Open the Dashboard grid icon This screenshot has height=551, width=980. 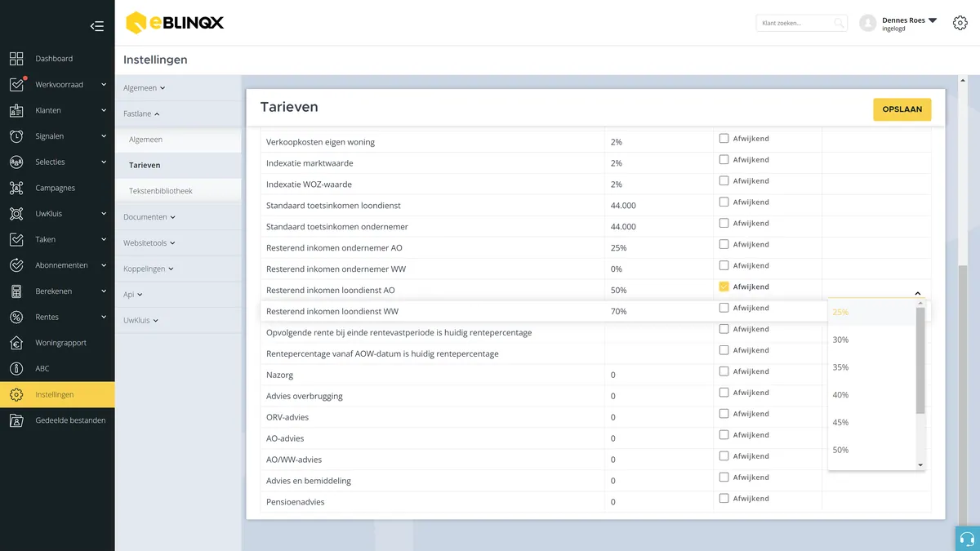(16, 59)
